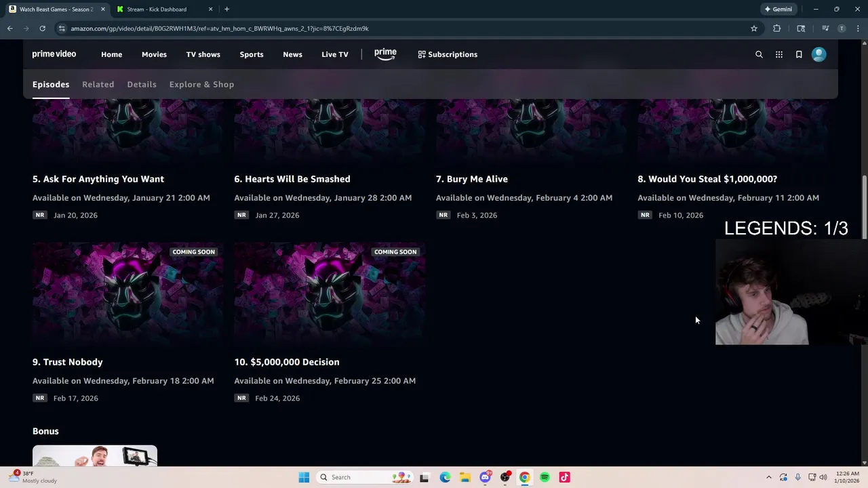Open the watchlist bookmark icon
This screenshot has width=868, height=488.
click(799, 54)
